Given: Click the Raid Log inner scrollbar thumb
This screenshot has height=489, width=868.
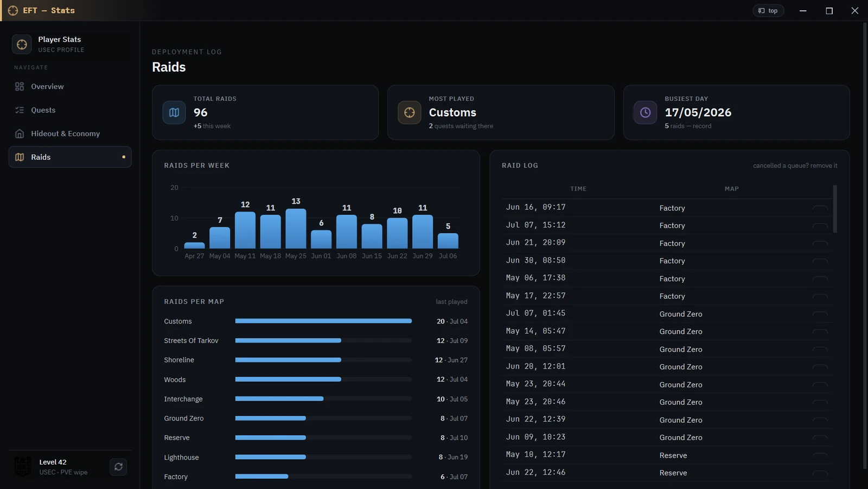Looking at the screenshot, I should coord(835,209).
